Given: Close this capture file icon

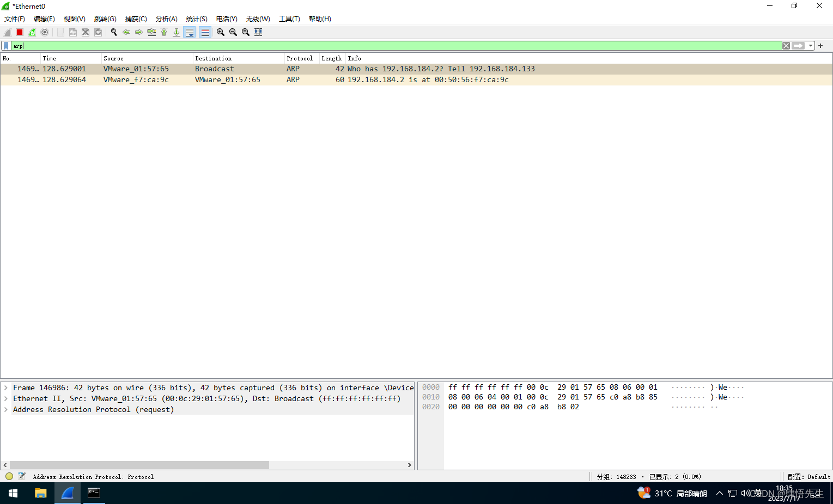Looking at the screenshot, I should pos(86,32).
